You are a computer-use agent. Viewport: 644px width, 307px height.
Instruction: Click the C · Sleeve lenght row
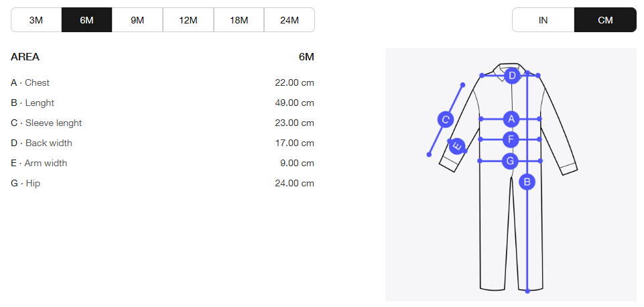pos(162,123)
